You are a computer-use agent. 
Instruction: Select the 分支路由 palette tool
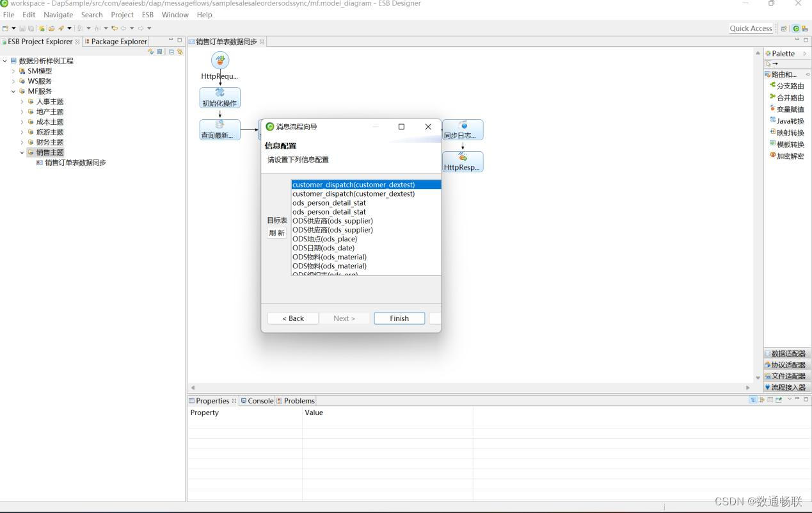click(x=787, y=86)
